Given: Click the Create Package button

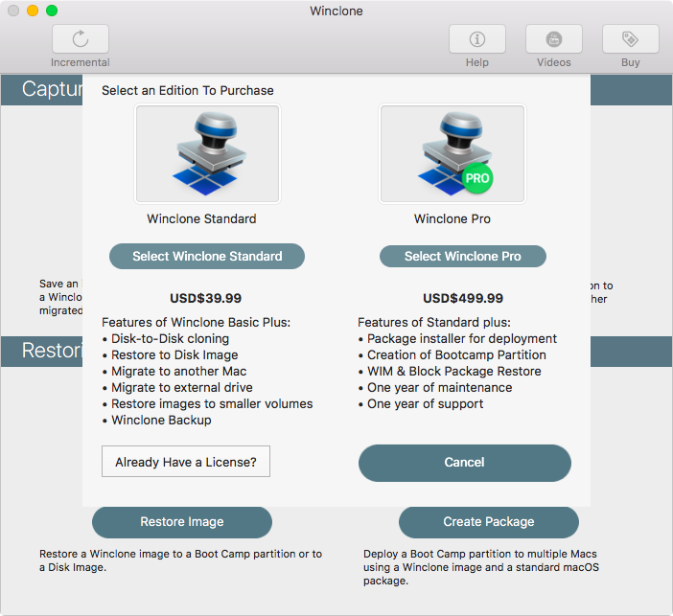Looking at the screenshot, I should click(x=488, y=522).
